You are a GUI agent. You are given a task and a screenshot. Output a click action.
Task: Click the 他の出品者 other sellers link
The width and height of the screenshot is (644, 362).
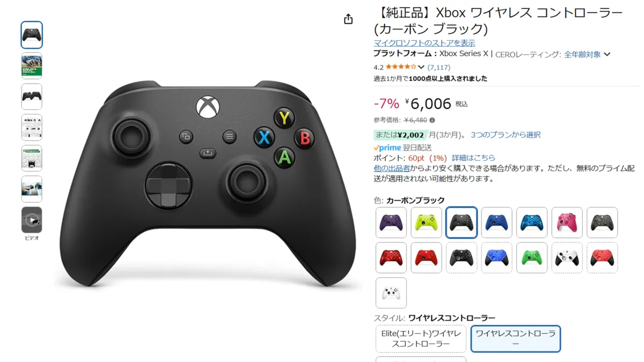click(x=392, y=168)
